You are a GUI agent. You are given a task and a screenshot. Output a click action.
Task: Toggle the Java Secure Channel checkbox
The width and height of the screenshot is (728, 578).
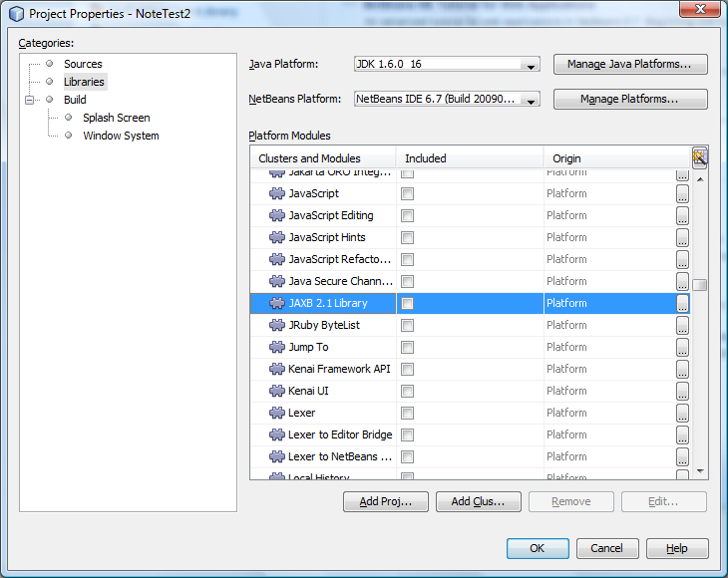(407, 282)
